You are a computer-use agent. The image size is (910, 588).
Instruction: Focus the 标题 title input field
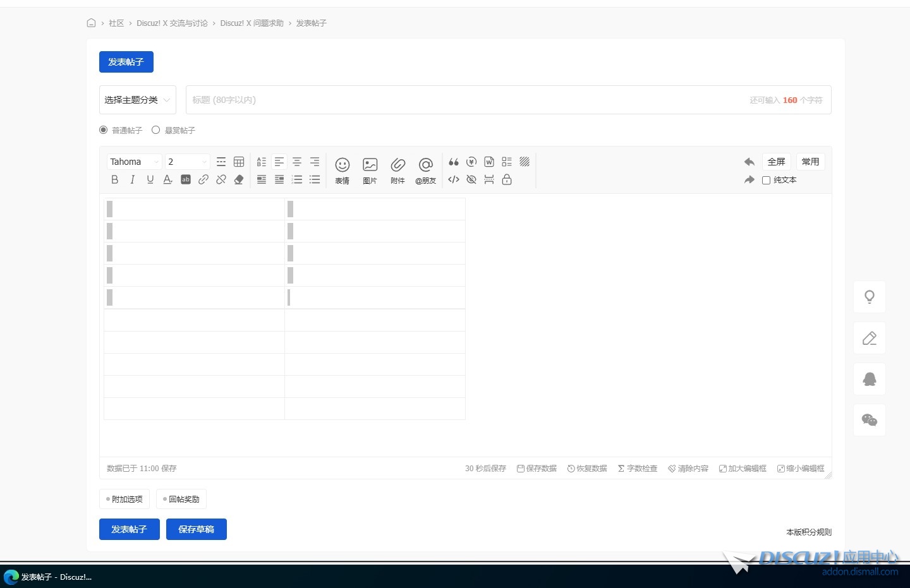[509, 100]
